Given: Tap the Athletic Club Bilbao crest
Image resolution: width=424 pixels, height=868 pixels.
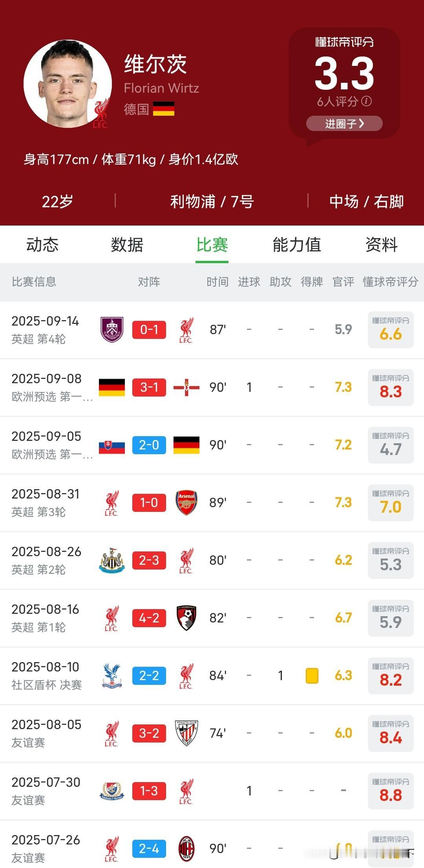Looking at the screenshot, I should 186,733.
